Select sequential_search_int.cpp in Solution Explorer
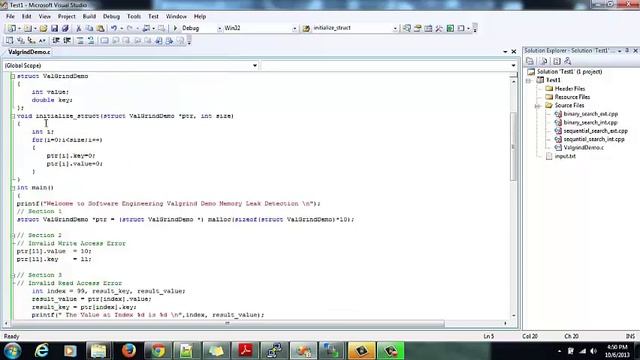The width and height of the screenshot is (640, 360). [x=594, y=139]
